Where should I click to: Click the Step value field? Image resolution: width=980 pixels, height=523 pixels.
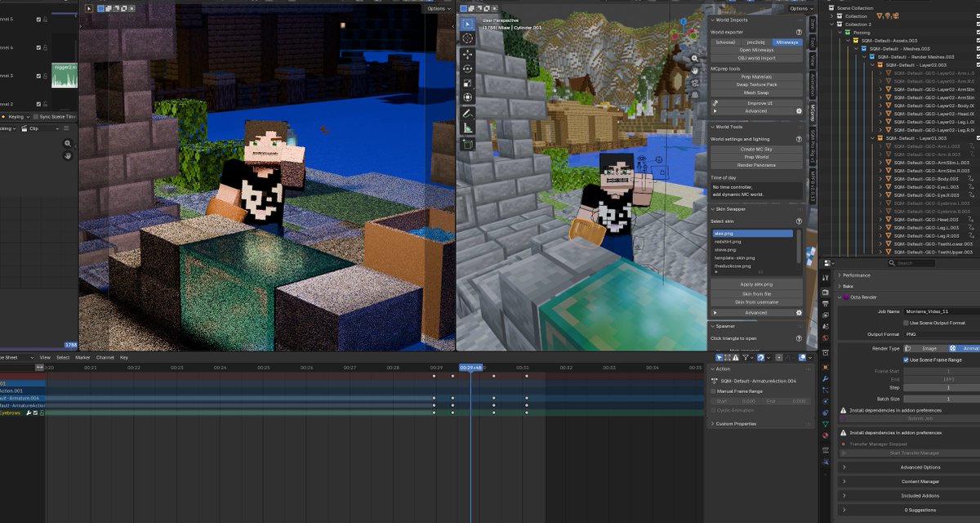point(941,387)
